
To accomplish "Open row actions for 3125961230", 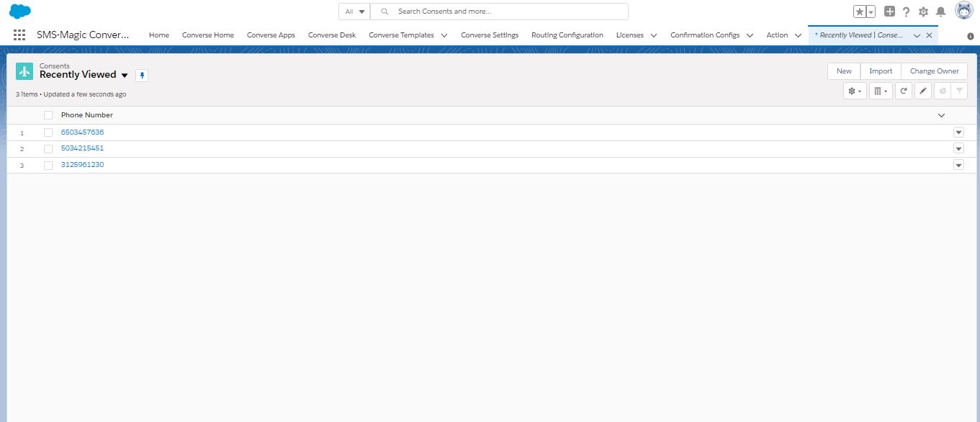I will (958, 165).
